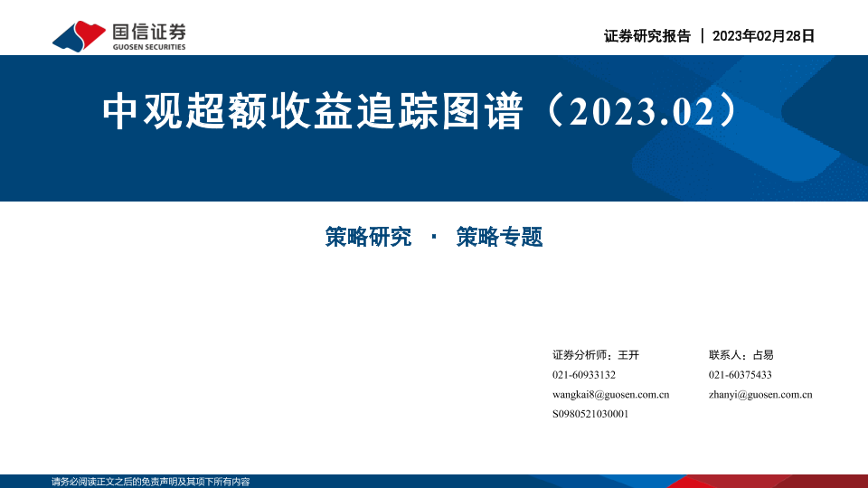This screenshot has height=488, width=868.
Task: Click the phone number 021-60933132
Action: (583, 375)
